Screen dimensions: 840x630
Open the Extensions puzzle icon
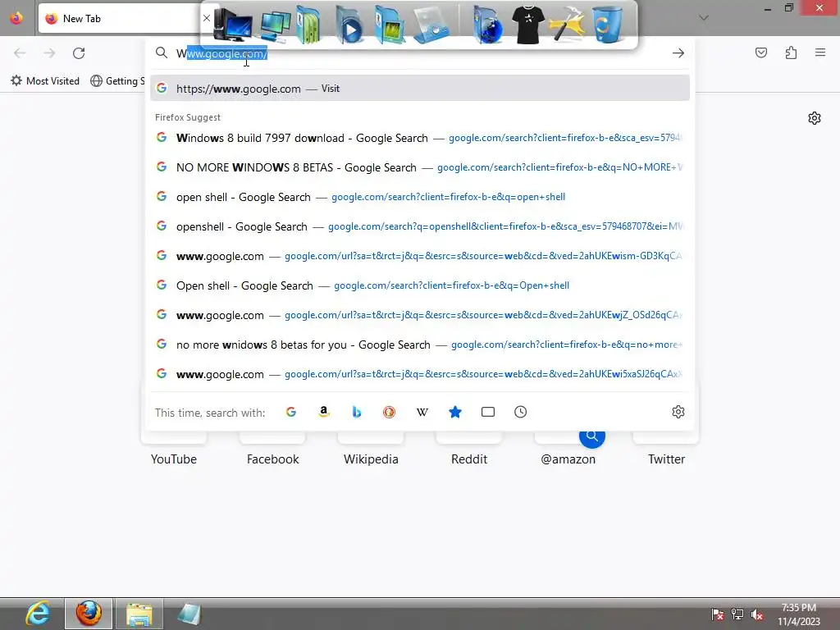791,52
